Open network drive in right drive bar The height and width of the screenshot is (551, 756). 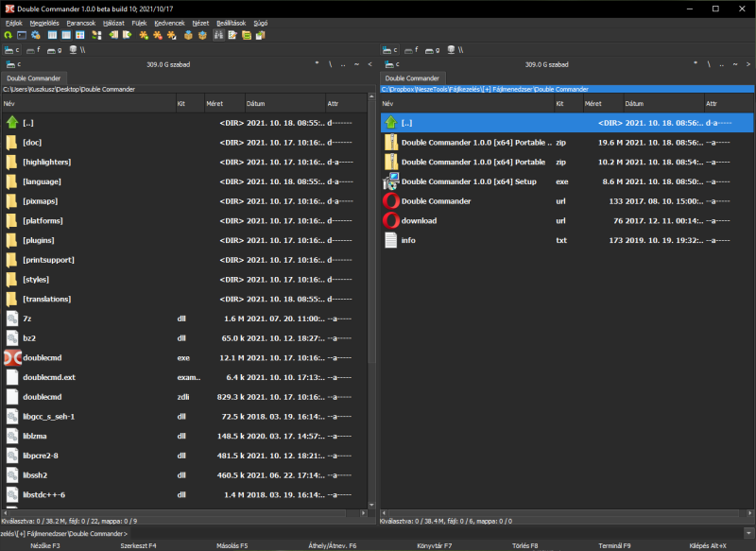point(455,50)
